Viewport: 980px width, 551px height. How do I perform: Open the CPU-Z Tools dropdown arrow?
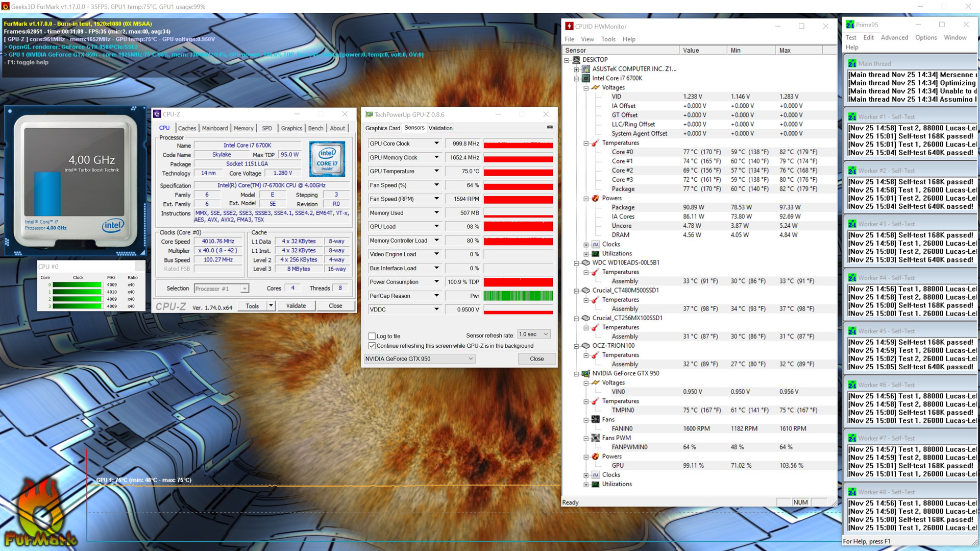(x=271, y=306)
